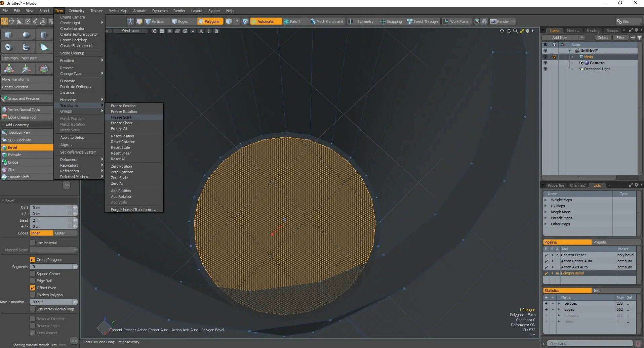Screen dimensions: 644x348
Task: Uncheck the Offset Even checkbox
Action: [x=33, y=288]
